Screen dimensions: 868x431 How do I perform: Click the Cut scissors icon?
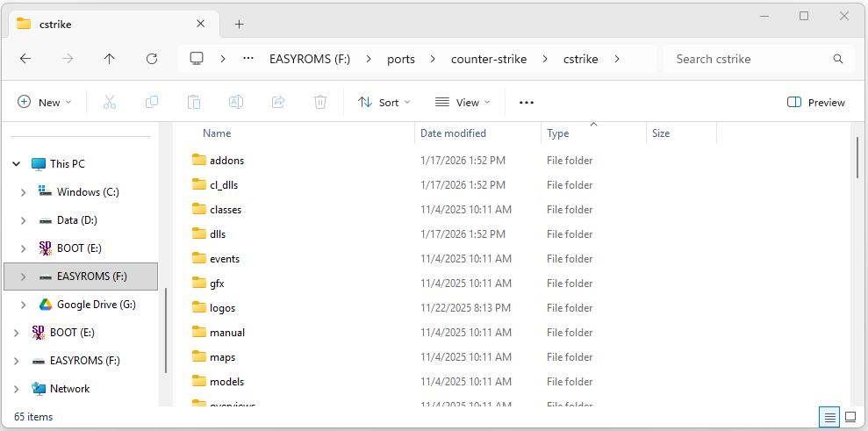(110, 102)
